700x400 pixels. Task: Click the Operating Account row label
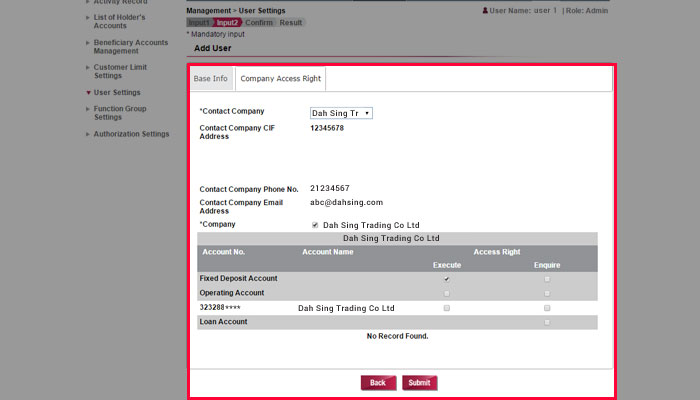point(232,293)
